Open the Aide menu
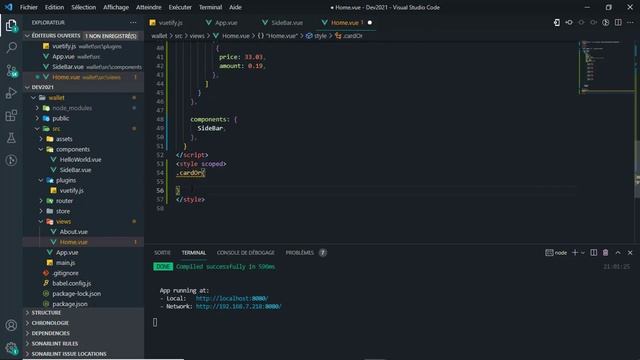The height and width of the screenshot is (360, 640). click(235, 7)
